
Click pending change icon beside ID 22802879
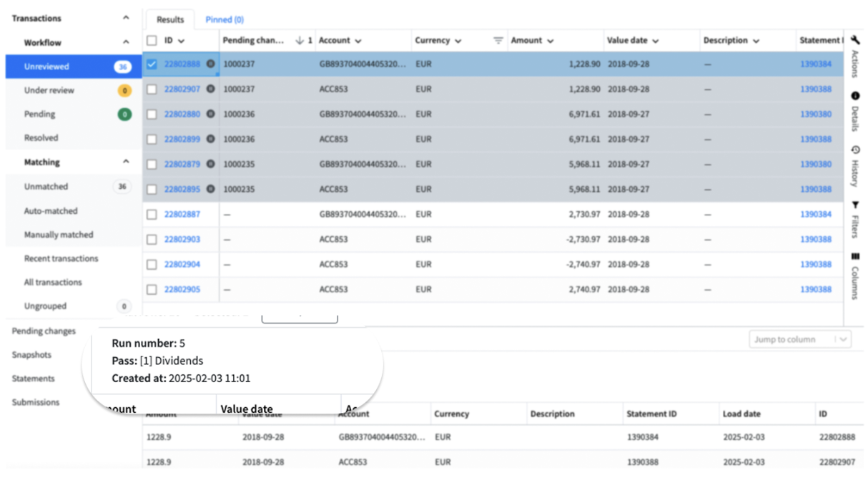210,164
